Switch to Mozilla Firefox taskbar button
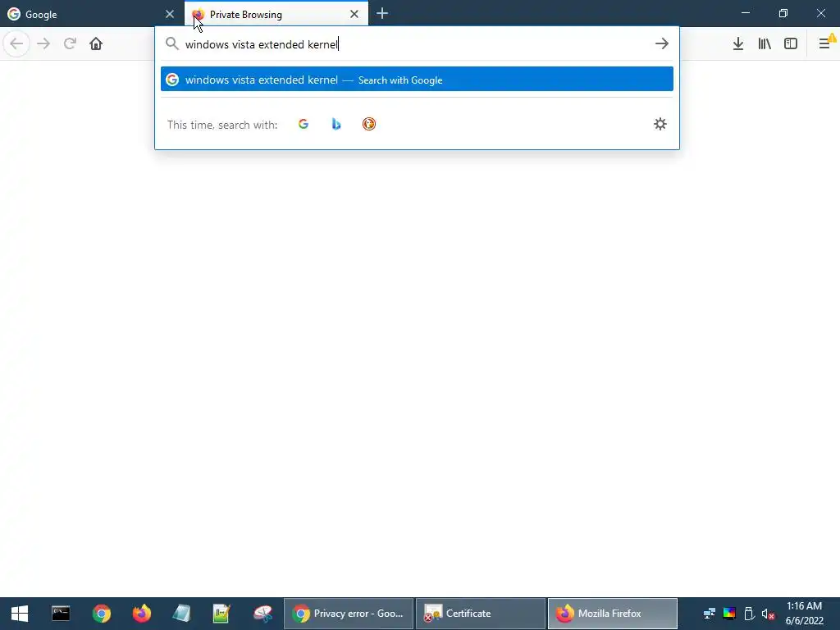840x630 pixels. click(x=612, y=614)
